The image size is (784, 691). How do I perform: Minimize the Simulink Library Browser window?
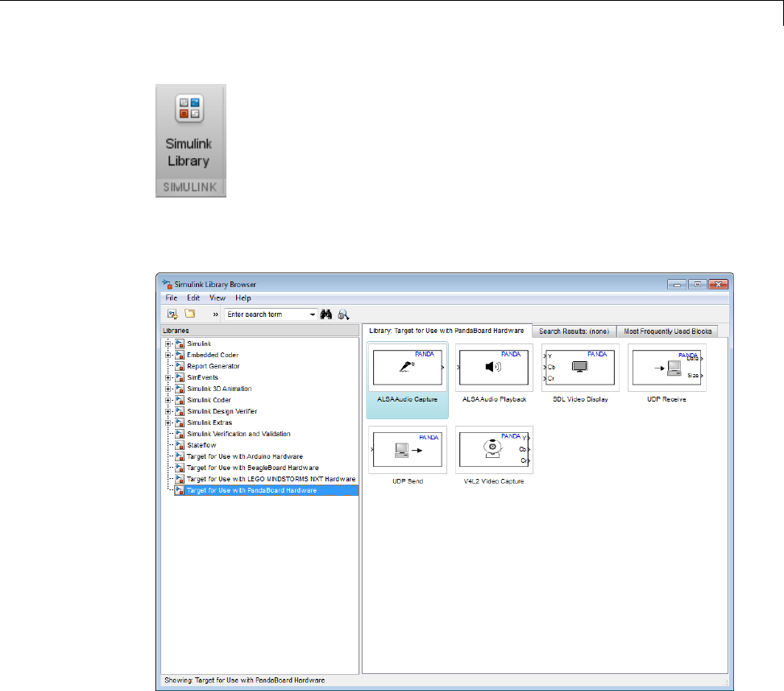pos(677,284)
